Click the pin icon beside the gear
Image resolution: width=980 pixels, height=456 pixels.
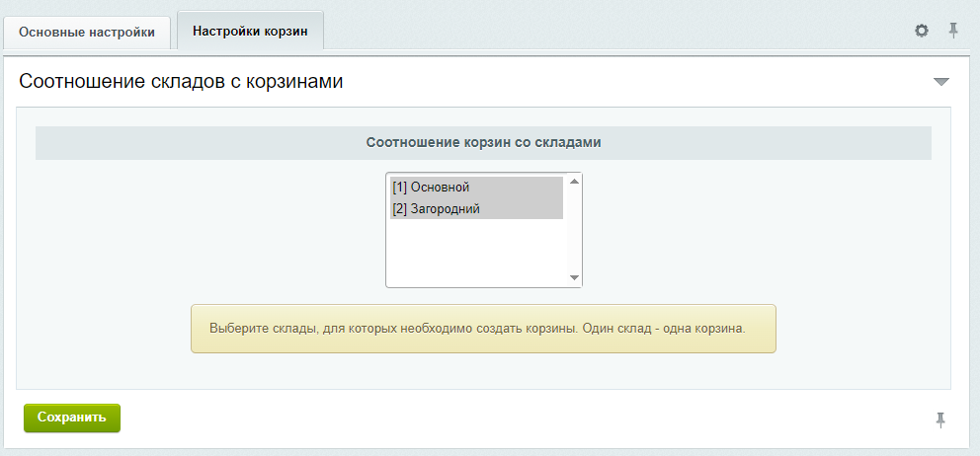pos(953,30)
